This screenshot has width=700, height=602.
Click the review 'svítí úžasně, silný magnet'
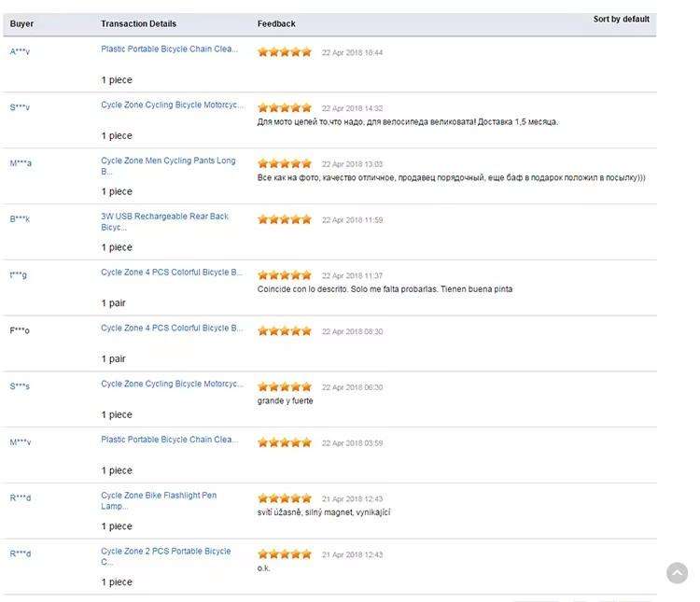(x=324, y=512)
